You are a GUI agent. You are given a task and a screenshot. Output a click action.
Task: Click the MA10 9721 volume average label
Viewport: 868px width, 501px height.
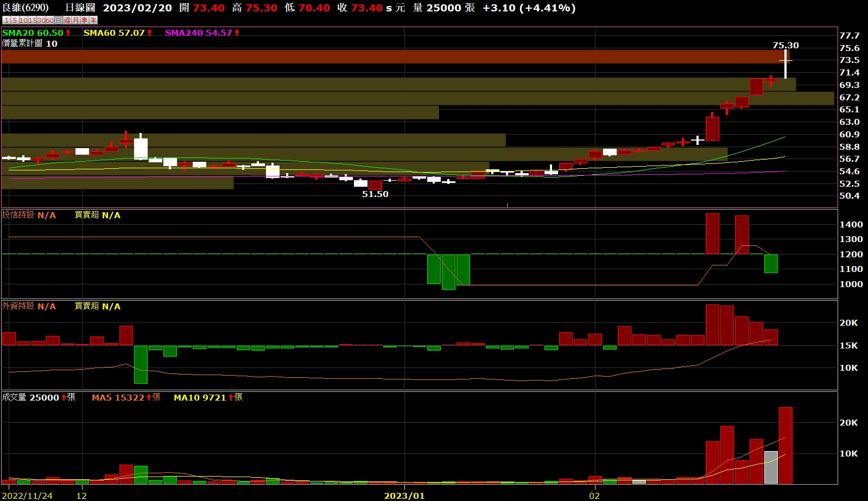click(x=208, y=397)
